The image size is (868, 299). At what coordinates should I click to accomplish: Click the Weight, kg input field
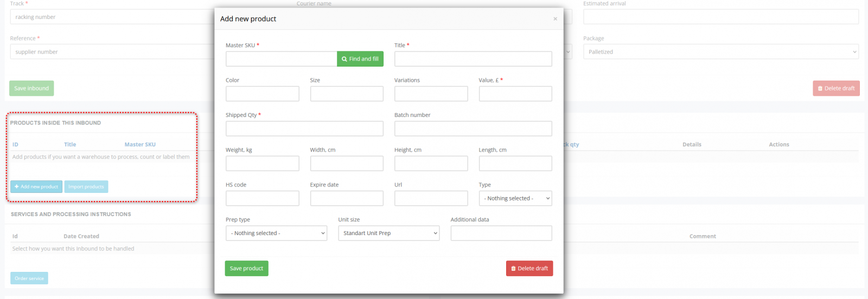[262, 164]
